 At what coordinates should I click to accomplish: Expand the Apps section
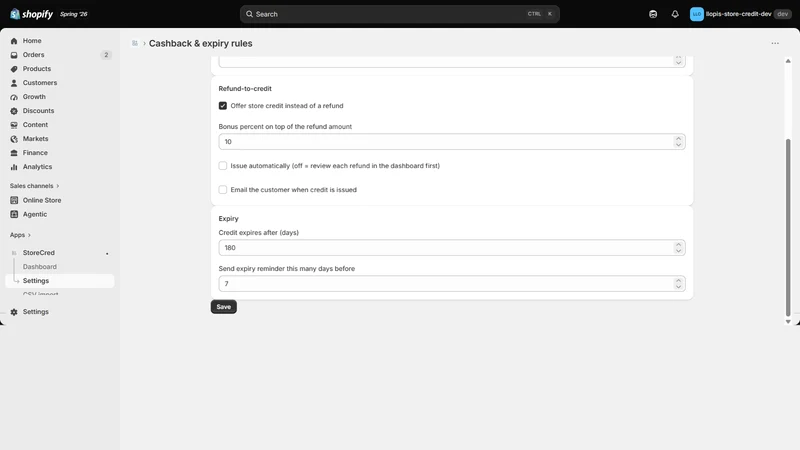pos(20,235)
